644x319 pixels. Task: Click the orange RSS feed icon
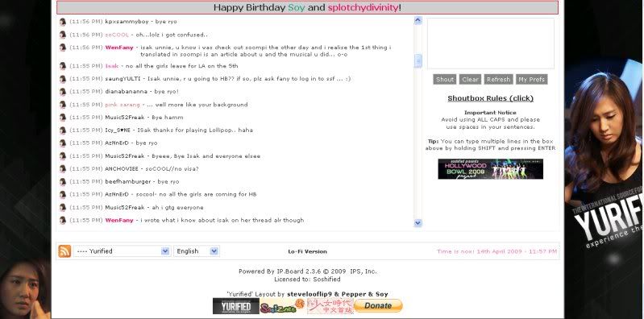click(x=64, y=251)
